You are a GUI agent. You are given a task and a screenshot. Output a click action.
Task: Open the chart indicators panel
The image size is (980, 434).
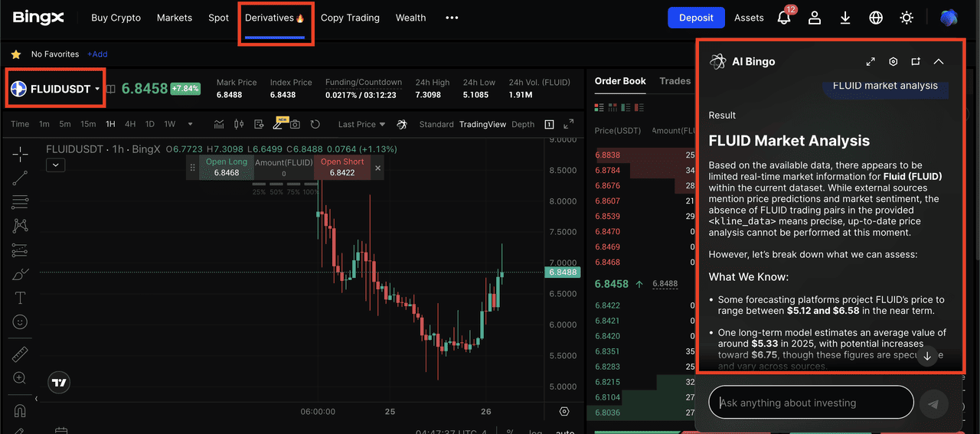click(219, 124)
